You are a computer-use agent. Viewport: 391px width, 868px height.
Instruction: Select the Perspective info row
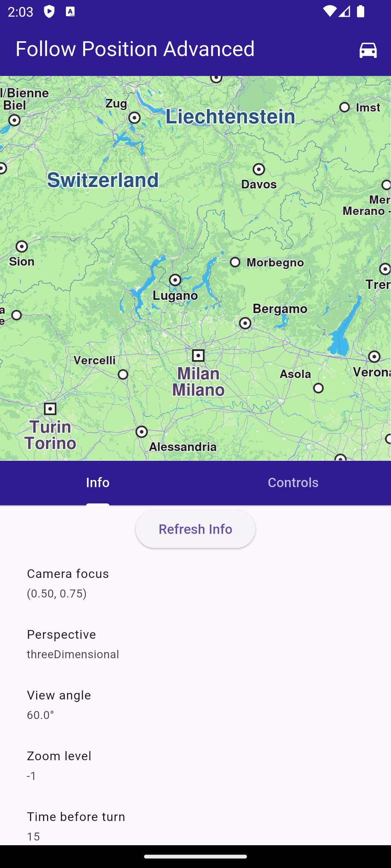point(195,644)
